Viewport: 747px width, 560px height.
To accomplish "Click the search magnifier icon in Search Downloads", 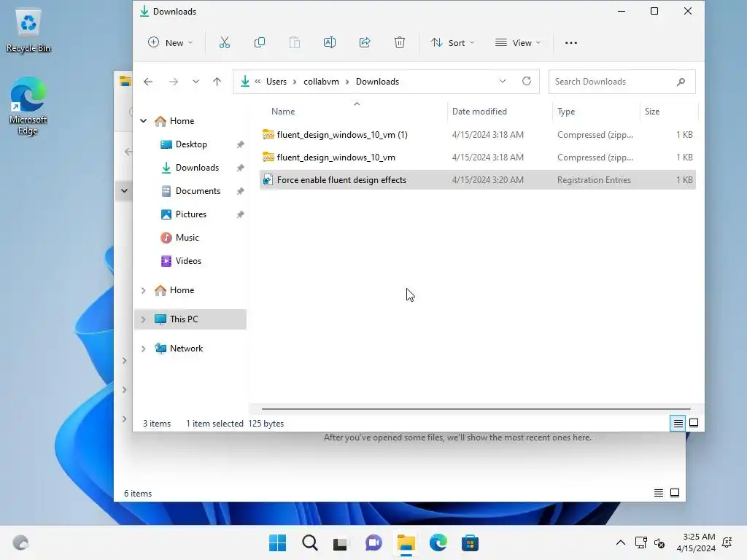I will [681, 82].
